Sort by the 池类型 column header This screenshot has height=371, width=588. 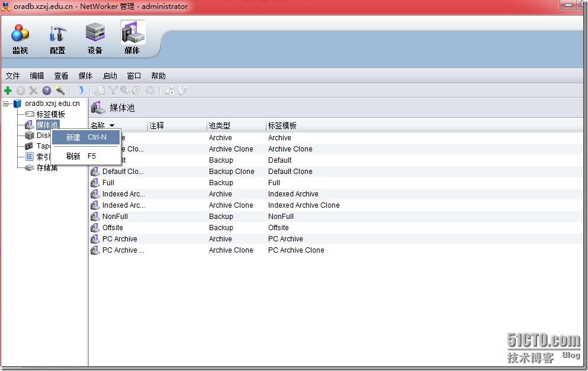click(x=236, y=125)
